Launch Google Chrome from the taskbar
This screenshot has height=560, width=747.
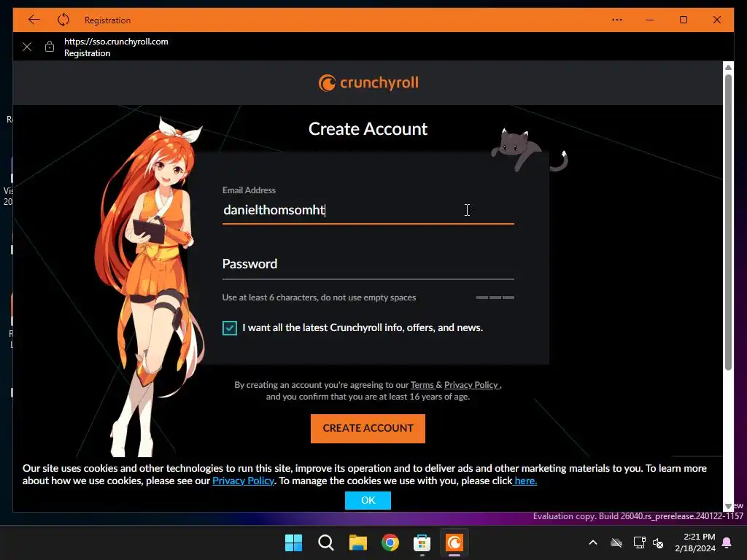tap(390, 542)
